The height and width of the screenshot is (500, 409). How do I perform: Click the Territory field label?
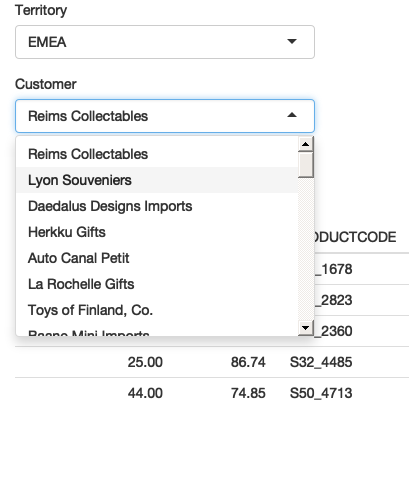tap(41, 10)
